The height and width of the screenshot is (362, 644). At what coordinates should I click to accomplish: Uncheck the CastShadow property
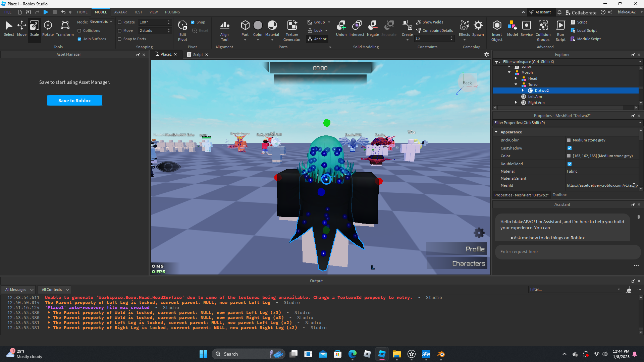569,148
